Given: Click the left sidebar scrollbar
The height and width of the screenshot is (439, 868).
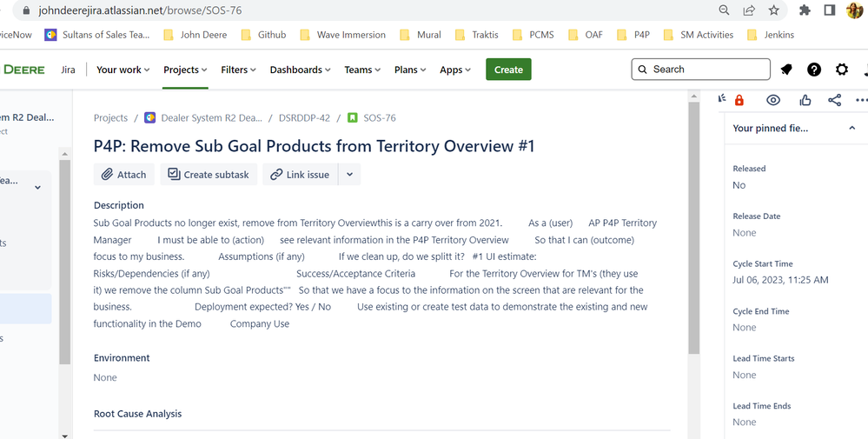Looking at the screenshot, I should (x=65, y=262).
